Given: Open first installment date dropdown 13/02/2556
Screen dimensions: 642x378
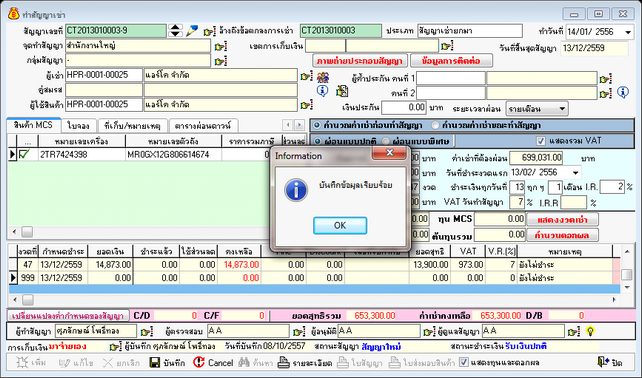Looking at the screenshot, I should tap(575, 172).
